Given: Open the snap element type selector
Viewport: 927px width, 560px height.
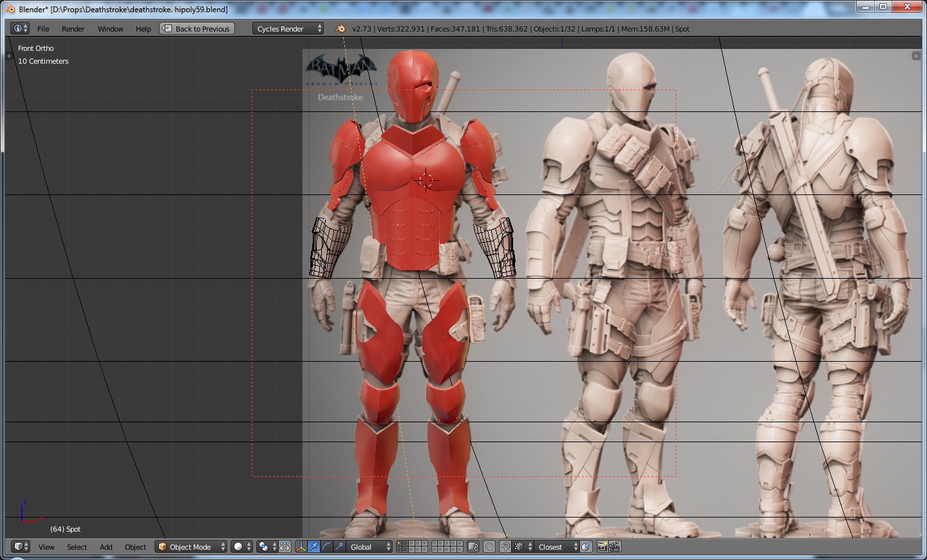Looking at the screenshot, I should [x=523, y=546].
